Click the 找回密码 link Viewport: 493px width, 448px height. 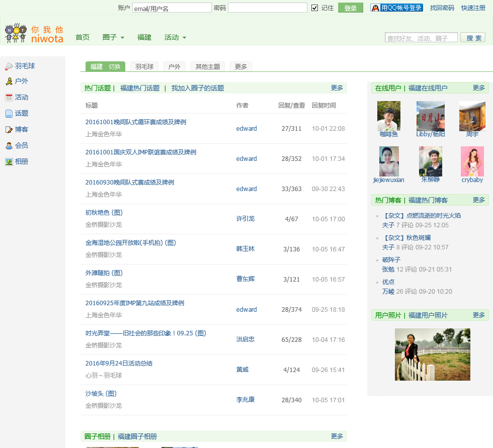(442, 8)
